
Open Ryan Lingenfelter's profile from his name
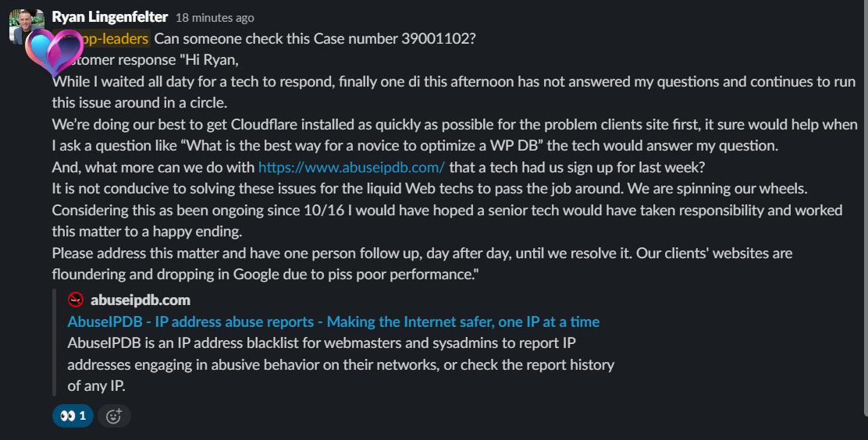click(x=109, y=17)
